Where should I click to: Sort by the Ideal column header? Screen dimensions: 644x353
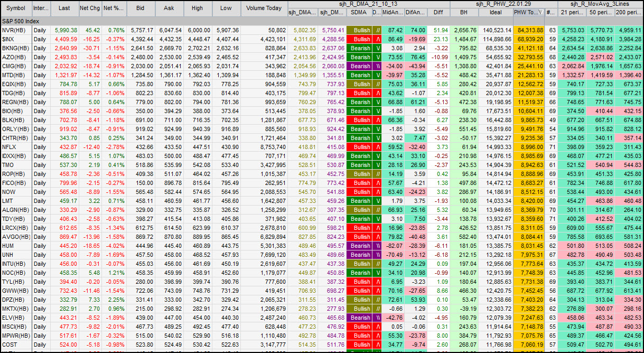click(x=496, y=12)
